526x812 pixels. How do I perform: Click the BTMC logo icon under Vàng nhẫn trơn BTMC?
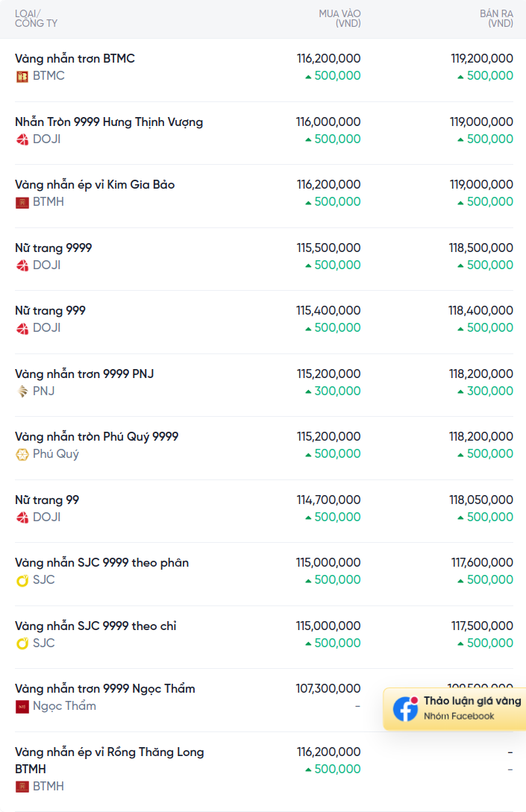(22, 77)
